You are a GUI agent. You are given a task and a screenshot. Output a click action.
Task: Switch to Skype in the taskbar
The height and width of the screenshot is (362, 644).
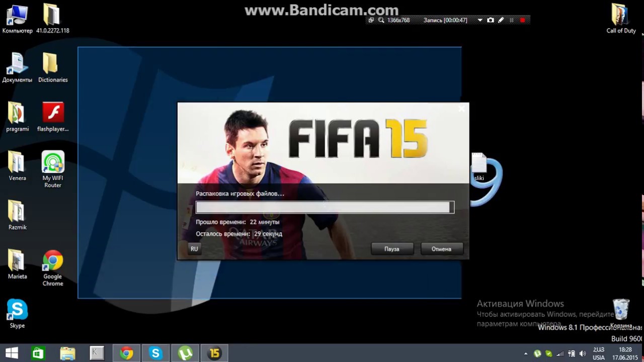click(x=155, y=353)
